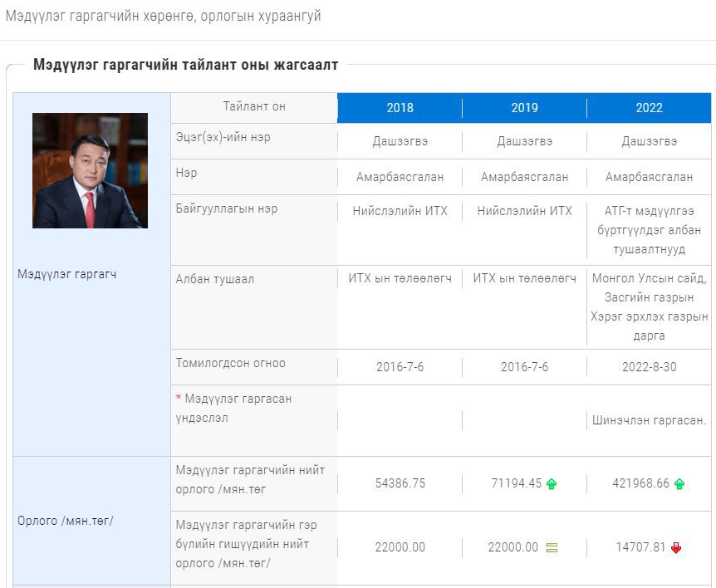The height and width of the screenshot is (588, 716).
Task: Click the 'Шинэчлэн гаргасан.' cell
Action: [650, 420]
